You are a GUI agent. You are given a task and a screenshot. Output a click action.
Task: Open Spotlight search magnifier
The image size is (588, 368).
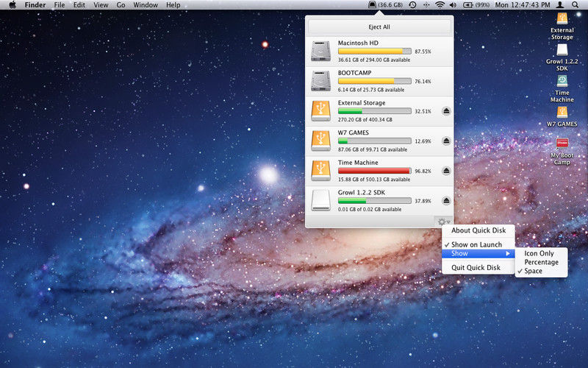pos(576,5)
